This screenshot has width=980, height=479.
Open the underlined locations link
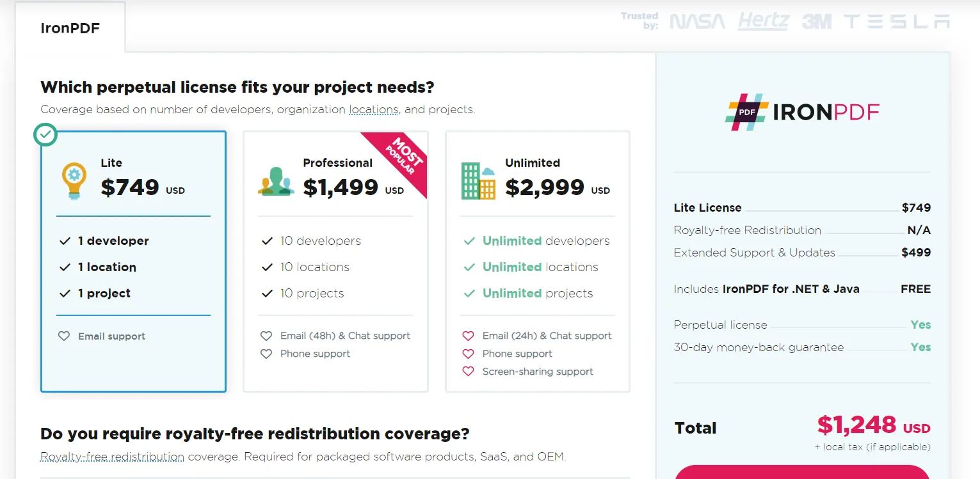click(374, 109)
